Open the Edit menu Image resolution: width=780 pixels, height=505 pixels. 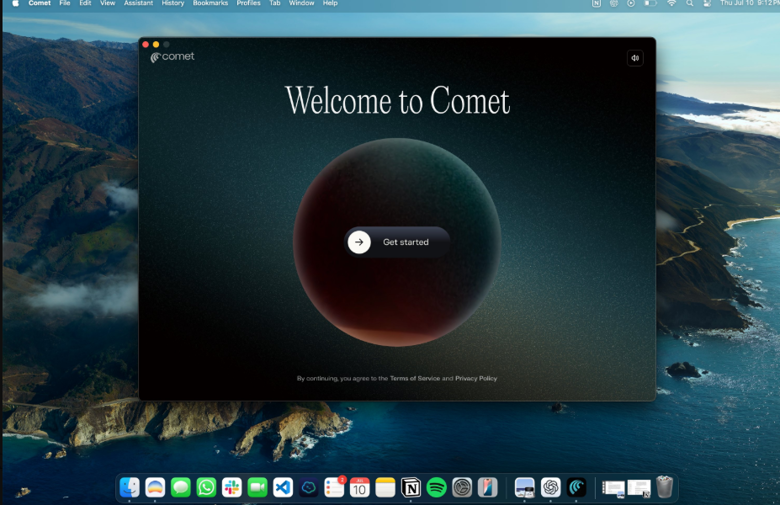click(x=85, y=3)
